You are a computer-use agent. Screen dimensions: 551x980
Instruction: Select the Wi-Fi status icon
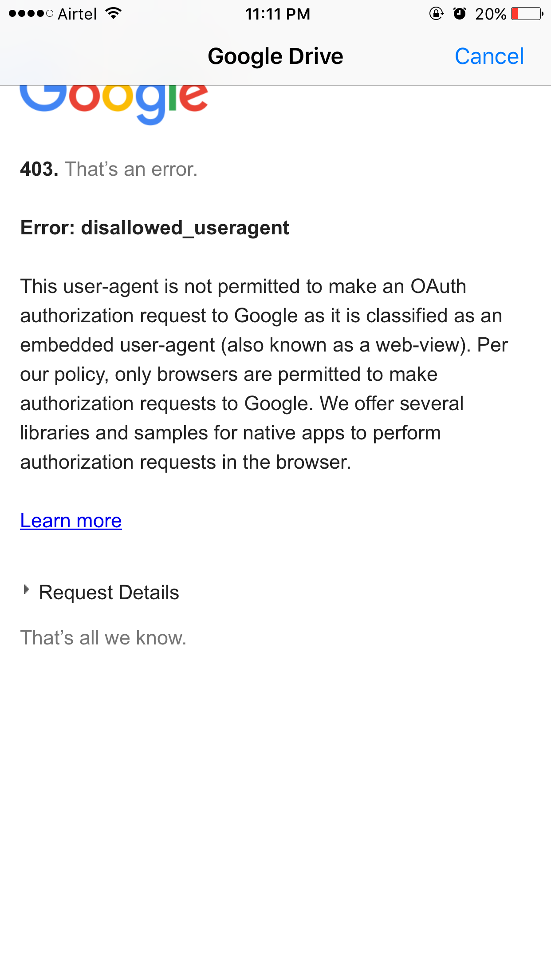click(x=112, y=14)
